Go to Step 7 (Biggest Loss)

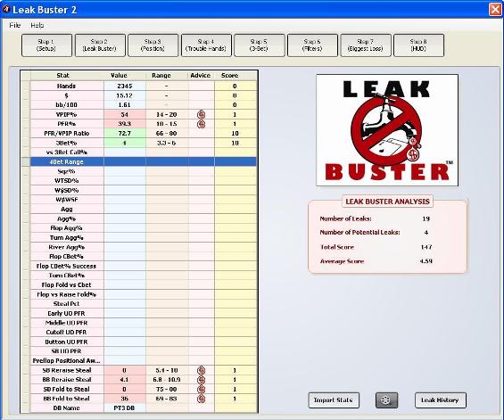click(366, 45)
